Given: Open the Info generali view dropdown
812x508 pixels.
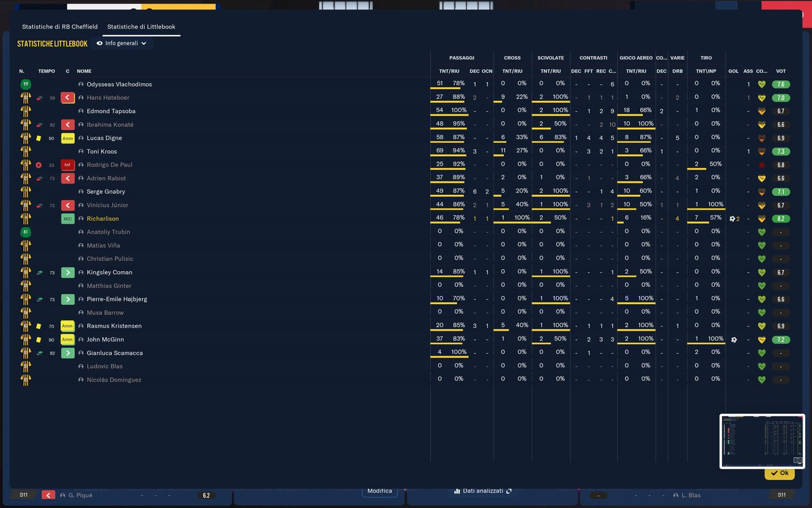Looking at the screenshot, I should coord(122,43).
